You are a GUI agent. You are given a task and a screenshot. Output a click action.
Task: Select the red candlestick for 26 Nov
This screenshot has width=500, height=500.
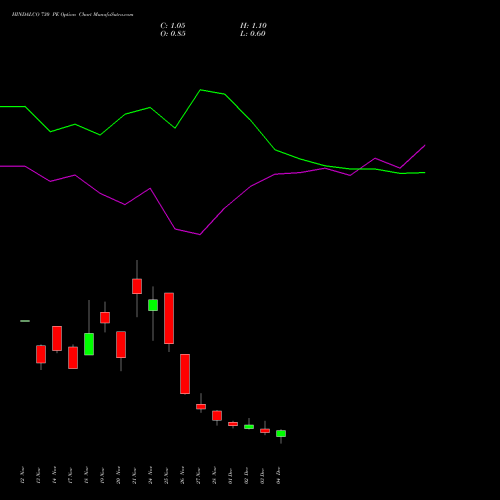(185, 374)
